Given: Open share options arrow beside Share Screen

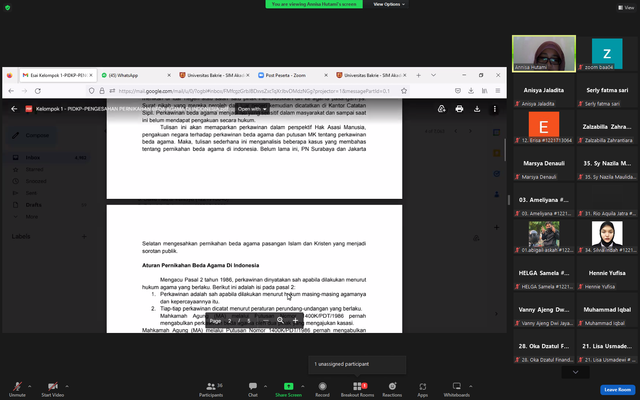Looking at the screenshot, I should tap(302, 386).
